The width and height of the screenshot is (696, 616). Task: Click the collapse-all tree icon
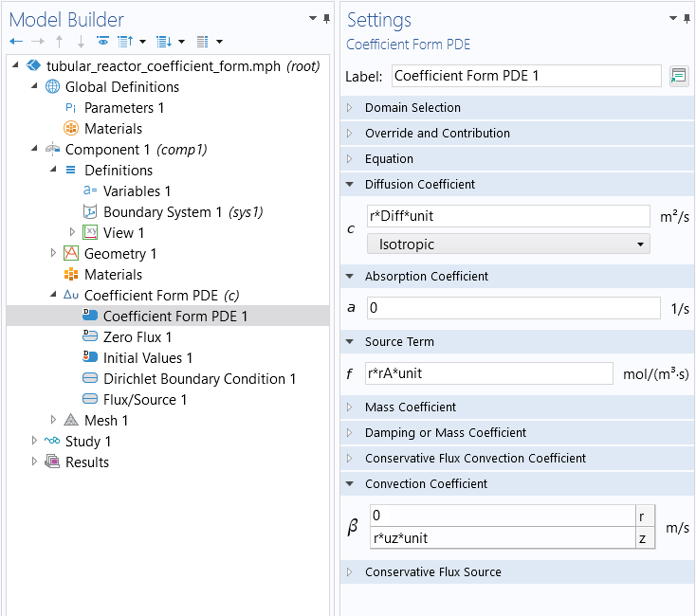click(125, 42)
